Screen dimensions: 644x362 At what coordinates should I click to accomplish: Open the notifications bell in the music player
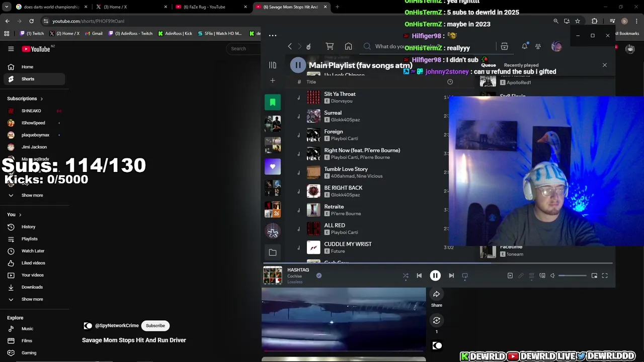[x=524, y=46]
